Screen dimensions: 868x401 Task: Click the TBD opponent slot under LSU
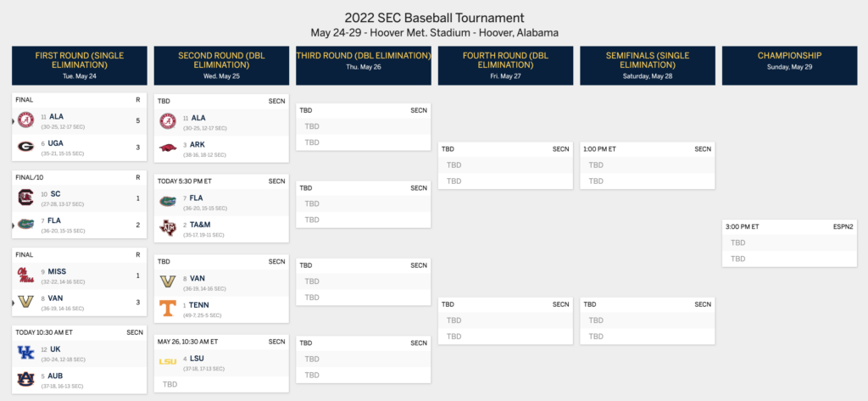(x=221, y=384)
